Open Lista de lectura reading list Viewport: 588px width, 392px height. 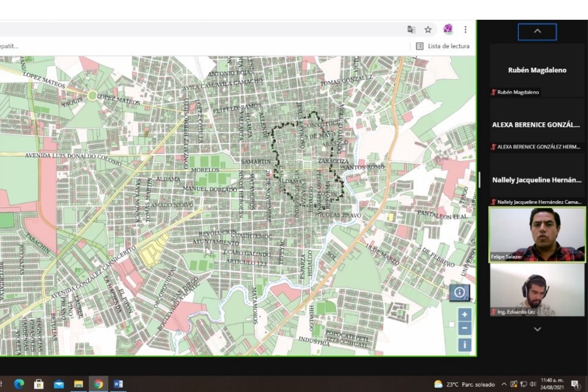point(443,46)
